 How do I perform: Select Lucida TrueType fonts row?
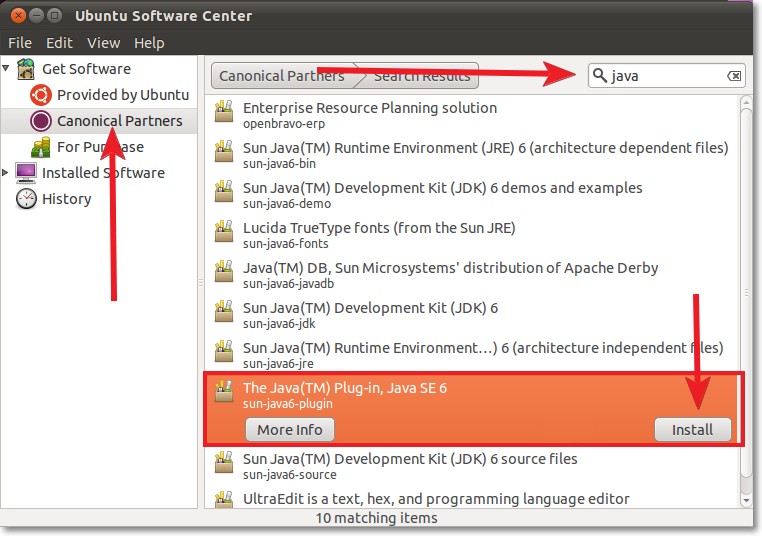coord(472,235)
